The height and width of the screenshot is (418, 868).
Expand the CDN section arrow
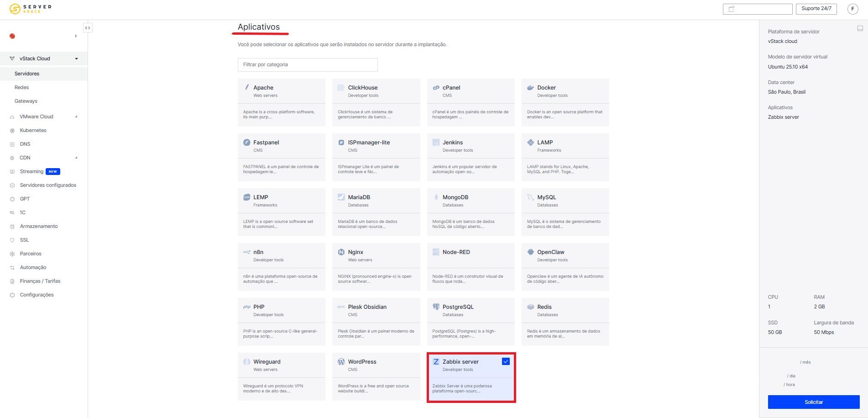[76, 158]
